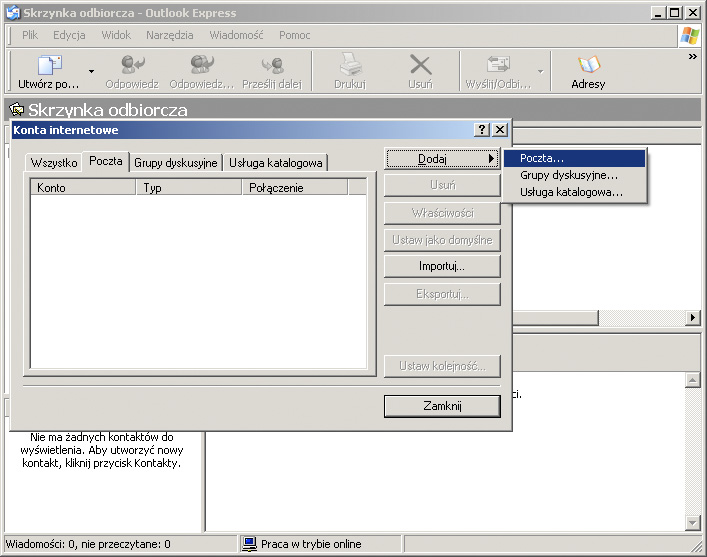Select the Poczta tab in Konta internetowe
This screenshot has width=707, height=557.
pos(106,161)
